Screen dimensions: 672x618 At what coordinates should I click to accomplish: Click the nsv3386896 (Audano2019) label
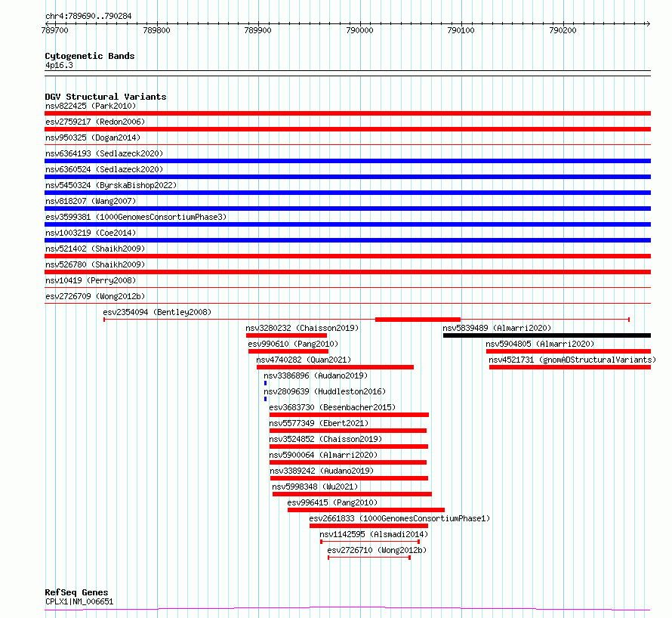point(316,375)
